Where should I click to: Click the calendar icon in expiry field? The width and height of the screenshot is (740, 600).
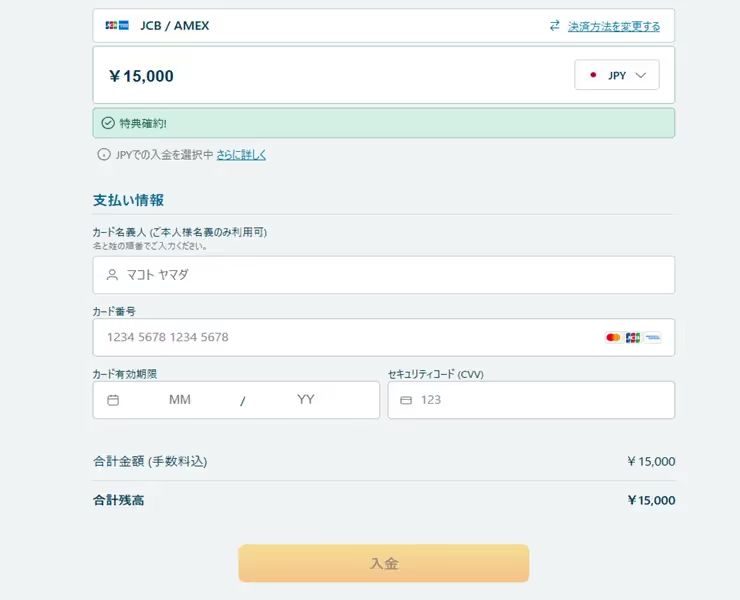113,400
